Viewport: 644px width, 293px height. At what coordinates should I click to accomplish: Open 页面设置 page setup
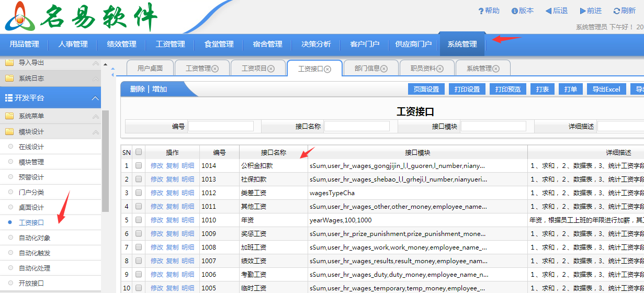pos(426,89)
